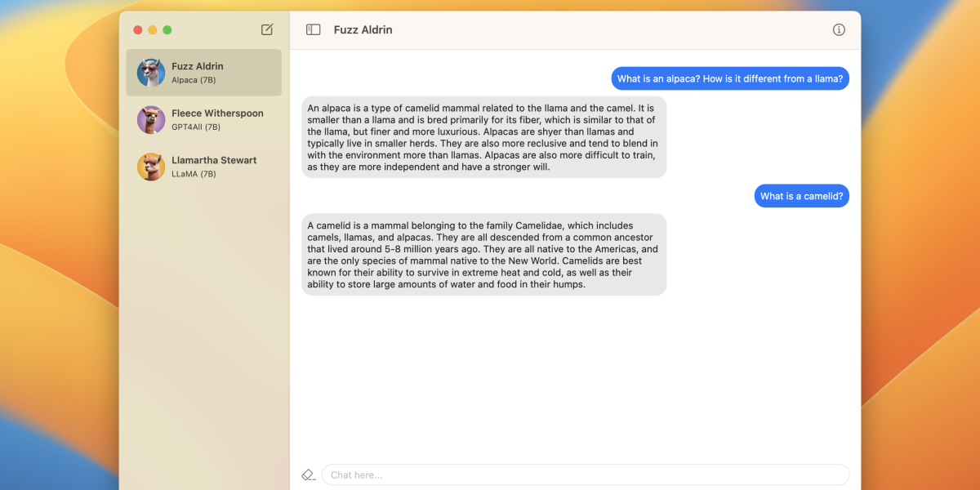
Task: Select the "What is an alpaca?" message bubble
Action: 729,78
